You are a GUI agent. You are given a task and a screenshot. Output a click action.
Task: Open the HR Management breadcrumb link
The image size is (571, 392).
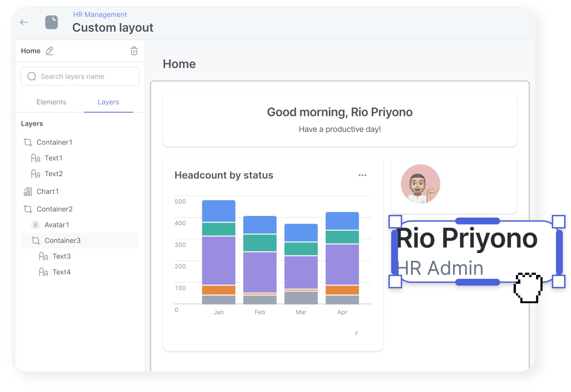coord(100,14)
